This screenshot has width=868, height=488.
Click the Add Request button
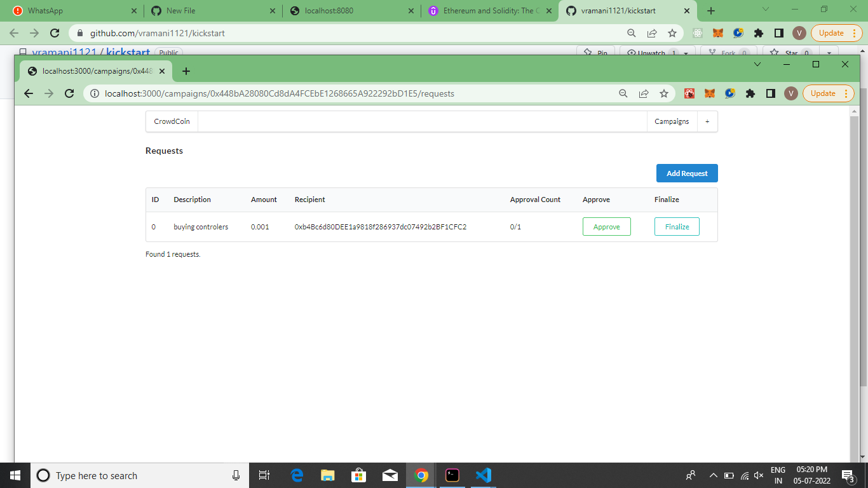[686, 173]
